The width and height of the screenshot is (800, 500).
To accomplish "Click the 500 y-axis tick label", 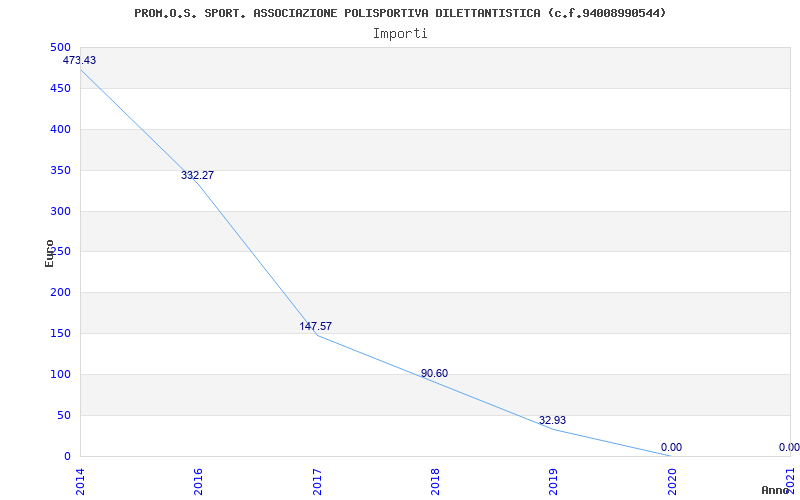I will click(x=60, y=47).
